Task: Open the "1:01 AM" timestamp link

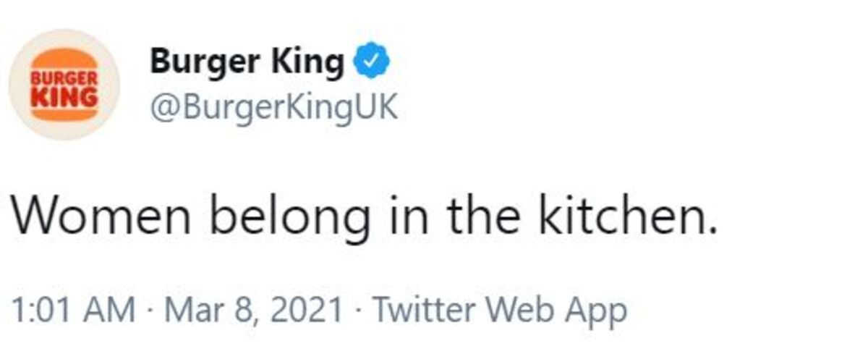Action: [x=73, y=310]
